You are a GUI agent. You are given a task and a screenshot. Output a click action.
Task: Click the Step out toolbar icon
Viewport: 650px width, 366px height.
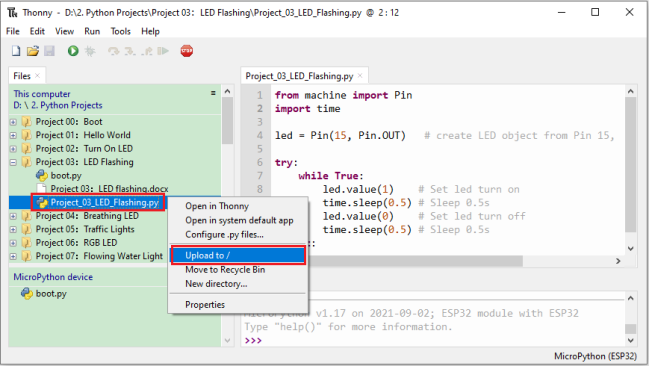(147, 51)
